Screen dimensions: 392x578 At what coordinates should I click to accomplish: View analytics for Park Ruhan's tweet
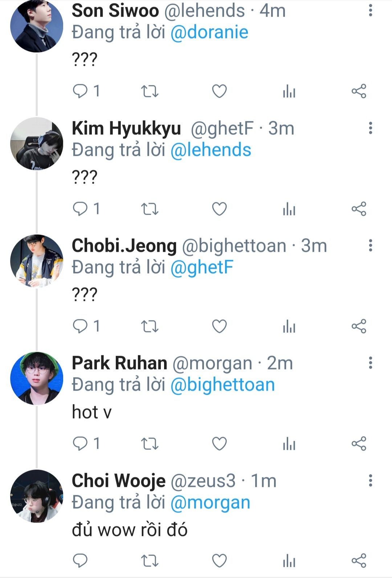tap(289, 444)
